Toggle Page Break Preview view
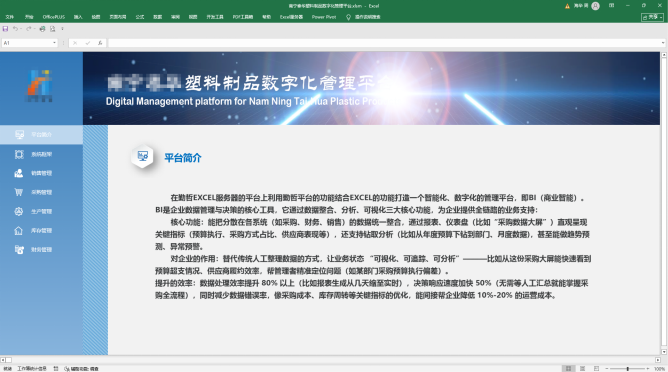The width and height of the screenshot is (668, 372). (x=596, y=369)
